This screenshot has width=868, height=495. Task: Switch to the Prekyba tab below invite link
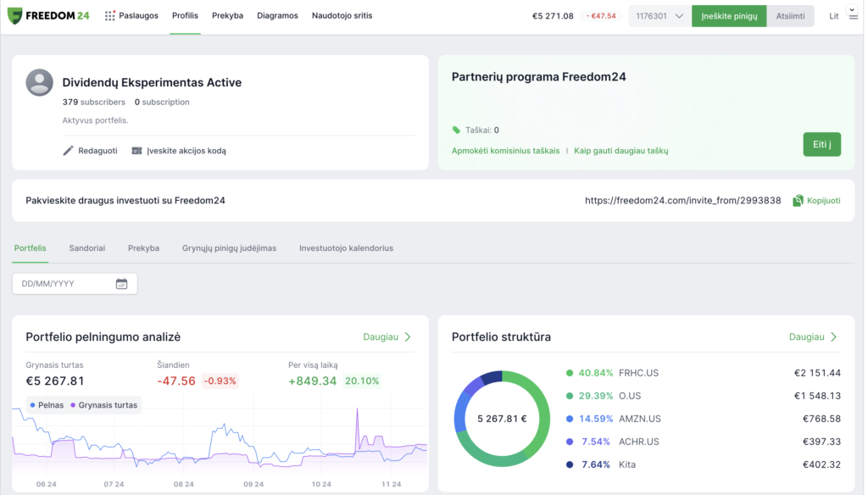coord(143,248)
